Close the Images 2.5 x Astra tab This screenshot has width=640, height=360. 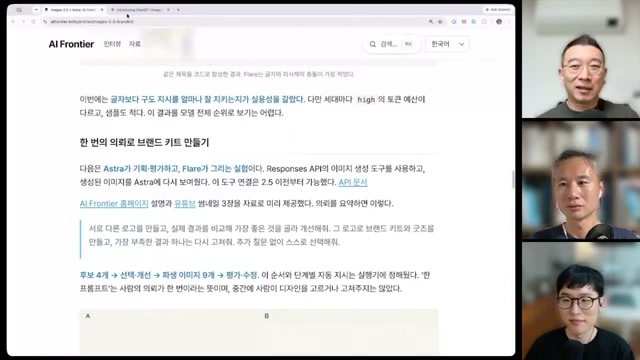click(x=102, y=9)
